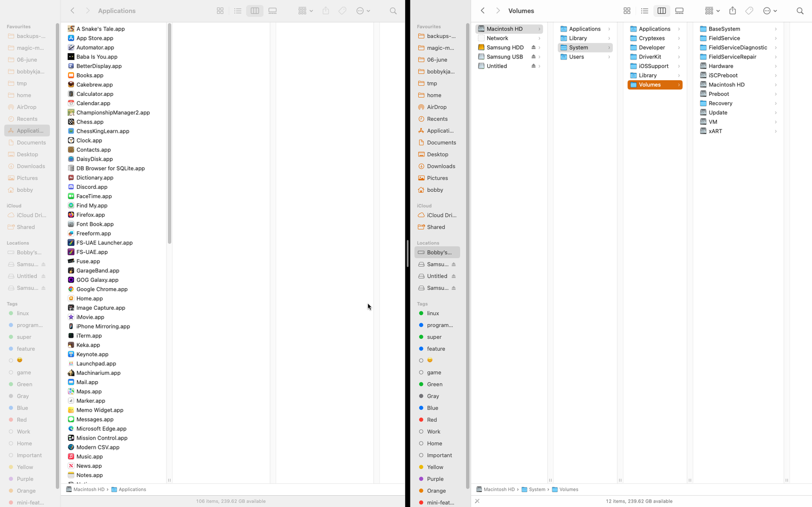Open Google Chrome.app

click(102, 289)
